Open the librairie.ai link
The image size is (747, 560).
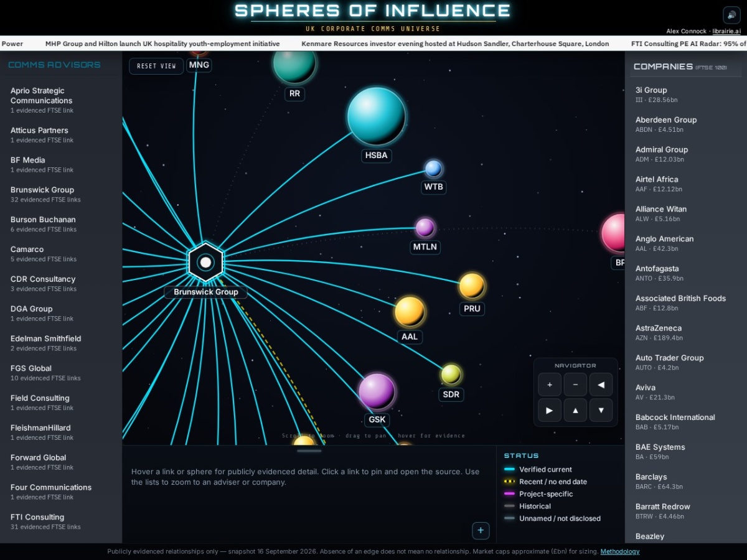click(x=726, y=31)
